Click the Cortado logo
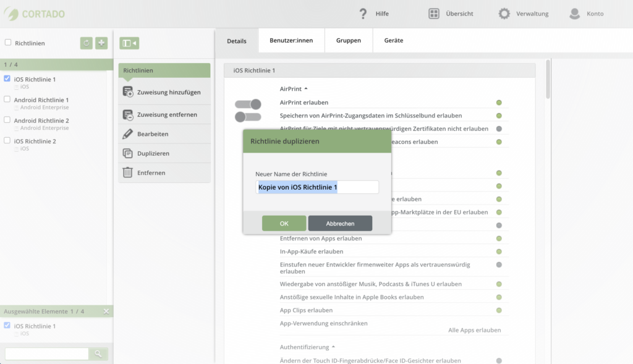 [x=35, y=14]
